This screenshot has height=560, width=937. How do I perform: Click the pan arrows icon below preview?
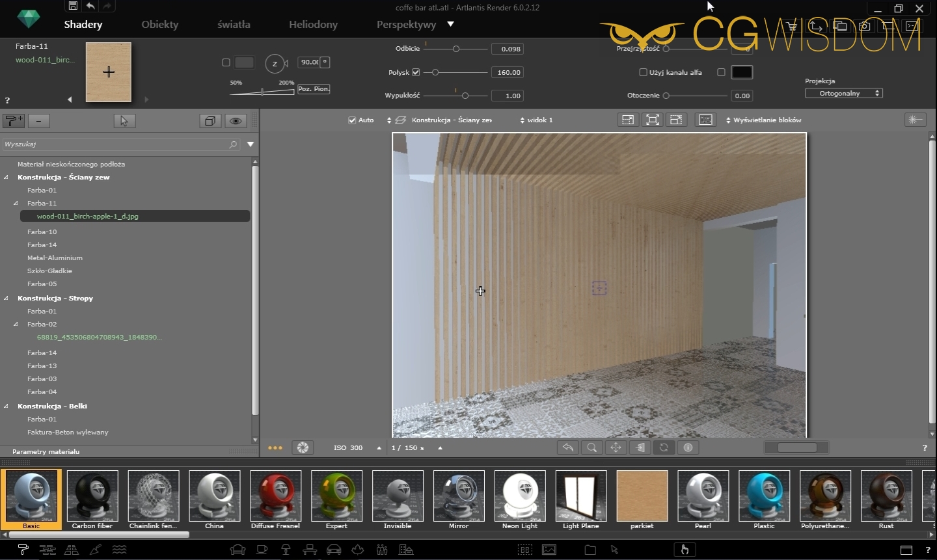pyautogui.click(x=616, y=447)
